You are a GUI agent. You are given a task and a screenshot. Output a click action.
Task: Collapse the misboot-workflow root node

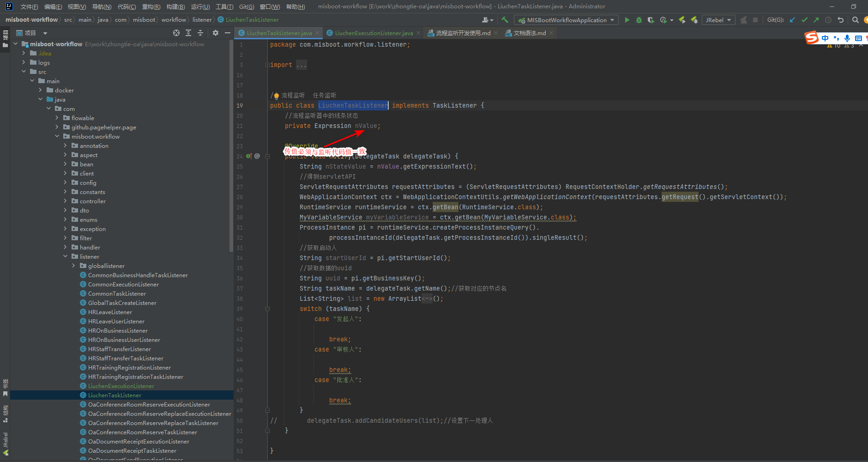(x=15, y=44)
